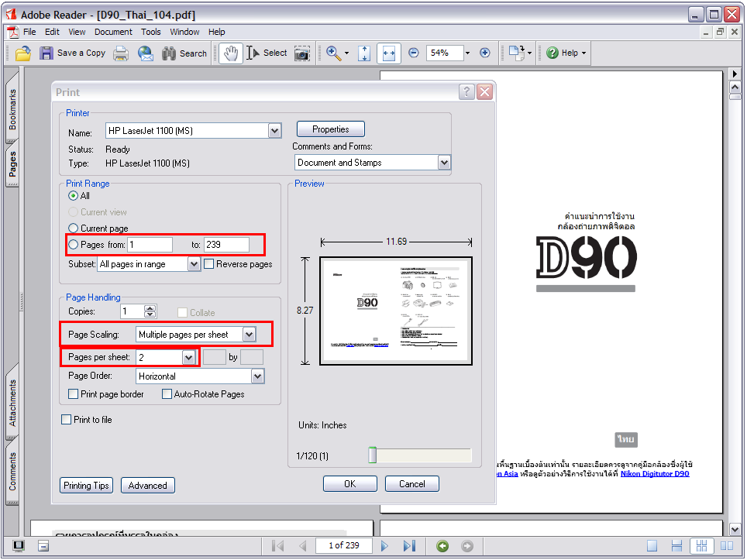Open the Tools menu
This screenshot has width=747, height=560.
tap(150, 32)
